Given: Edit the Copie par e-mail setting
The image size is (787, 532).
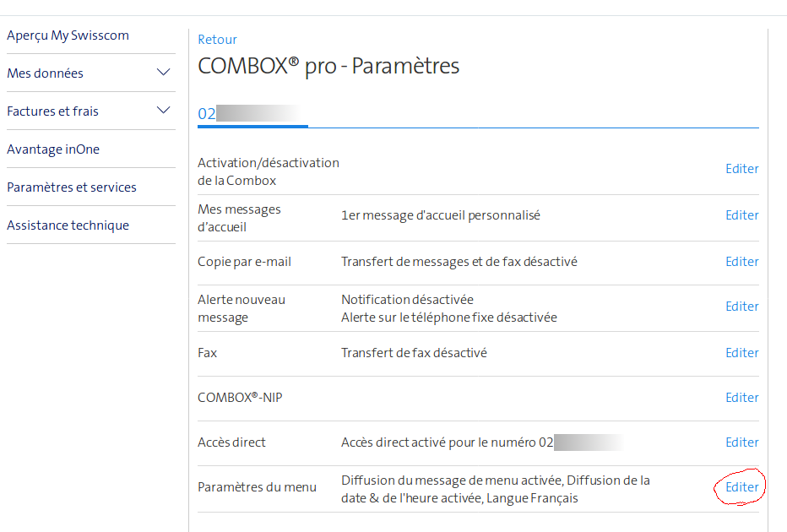Looking at the screenshot, I should (x=741, y=261).
